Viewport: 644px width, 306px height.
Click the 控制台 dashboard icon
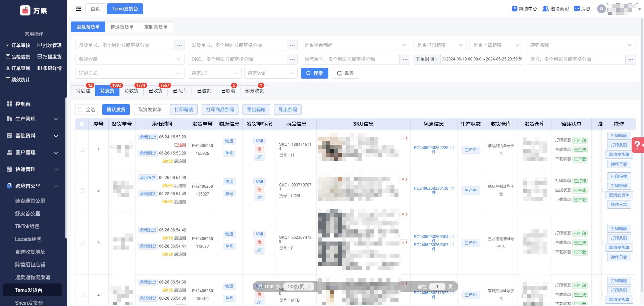[x=9, y=104]
